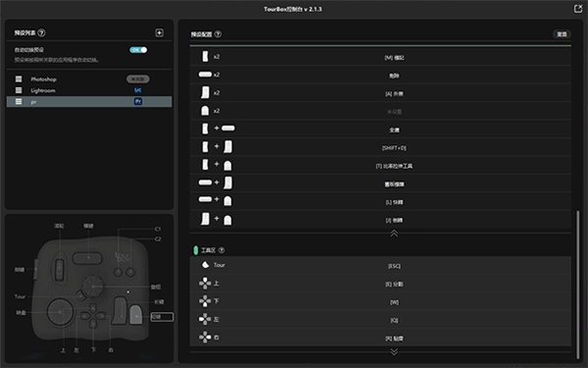Click the tall key on device diagram

click(x=120, y=310)
